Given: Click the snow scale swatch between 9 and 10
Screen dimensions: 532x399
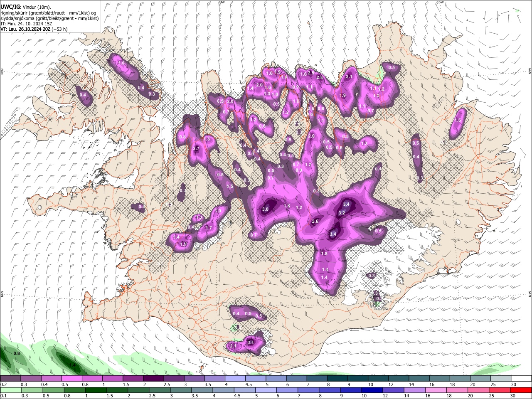Looking at the screenshot, I should (357, 379).
